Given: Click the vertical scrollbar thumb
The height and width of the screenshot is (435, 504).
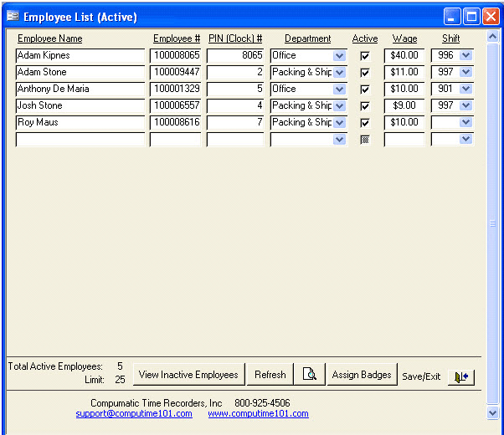Looking at the screenshot, I should pyautogui.click(x=493, y=223).
